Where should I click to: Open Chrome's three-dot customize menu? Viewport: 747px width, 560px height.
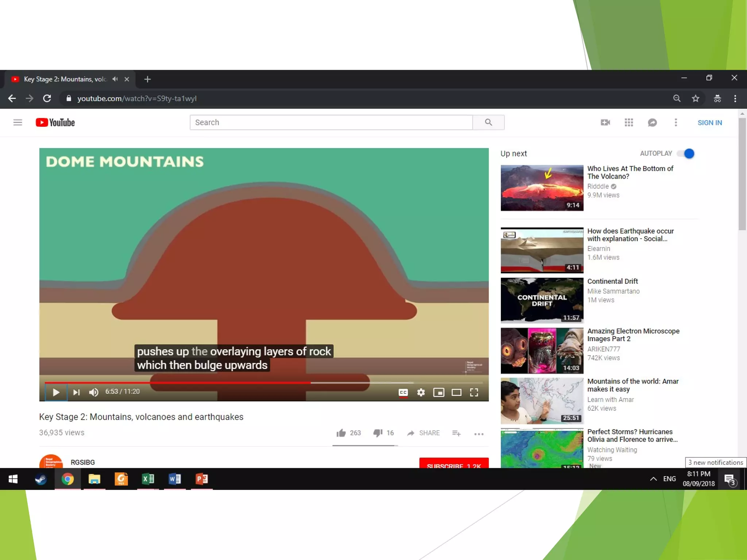pyautogui.click(x=735, y=98)
